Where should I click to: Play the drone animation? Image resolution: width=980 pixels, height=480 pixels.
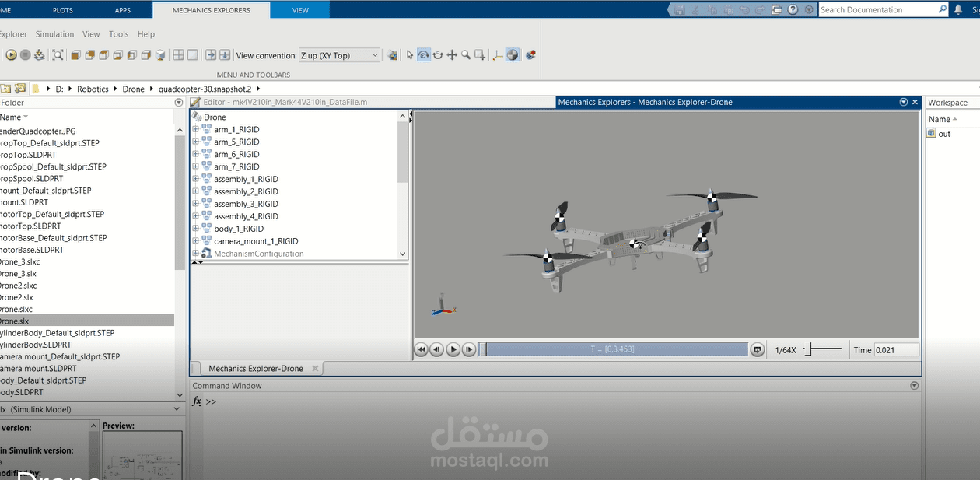[453, 350]
